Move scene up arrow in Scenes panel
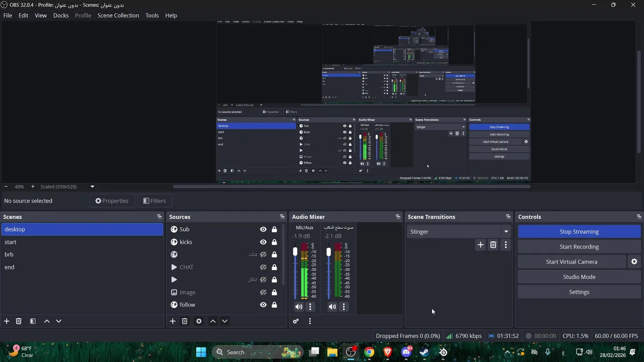The height and width of the screenshot is (362, 644). click(x=47, y=321)
